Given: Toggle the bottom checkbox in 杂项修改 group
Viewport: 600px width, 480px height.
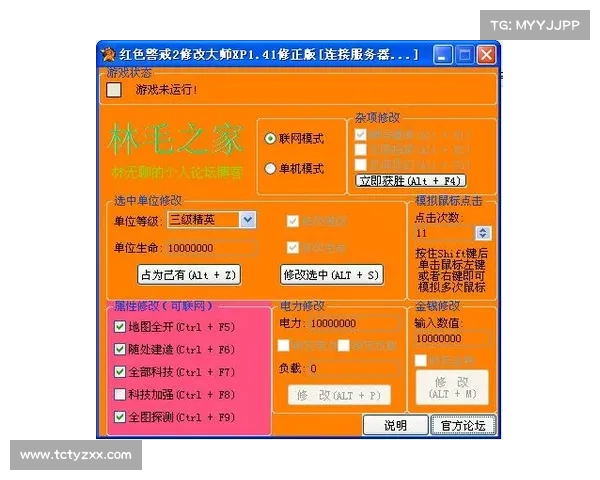Looking at the screenshot, I should coord(360,165).
